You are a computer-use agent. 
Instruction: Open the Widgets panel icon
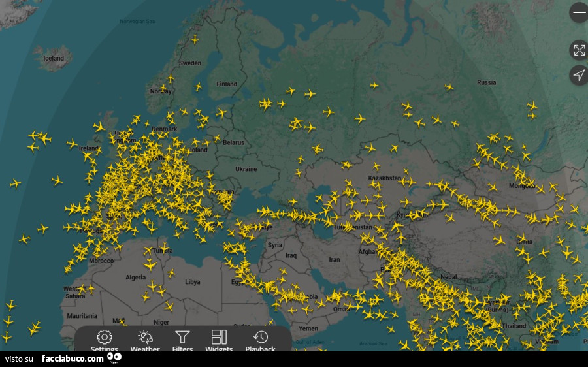[x=219, y=338]
